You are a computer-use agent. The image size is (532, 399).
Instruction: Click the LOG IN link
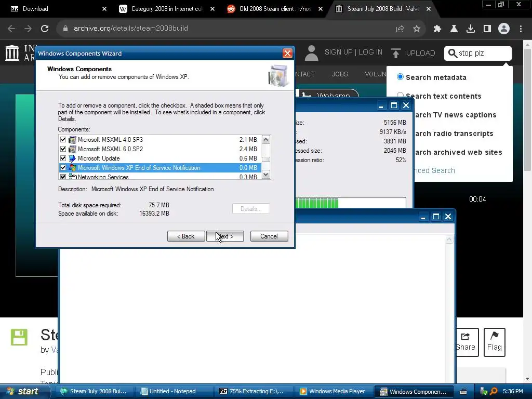pos(370,52)
